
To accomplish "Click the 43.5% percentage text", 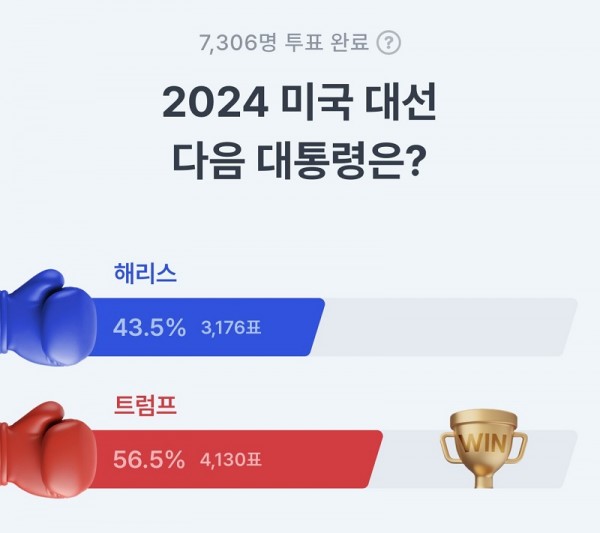I will [152, 327].
